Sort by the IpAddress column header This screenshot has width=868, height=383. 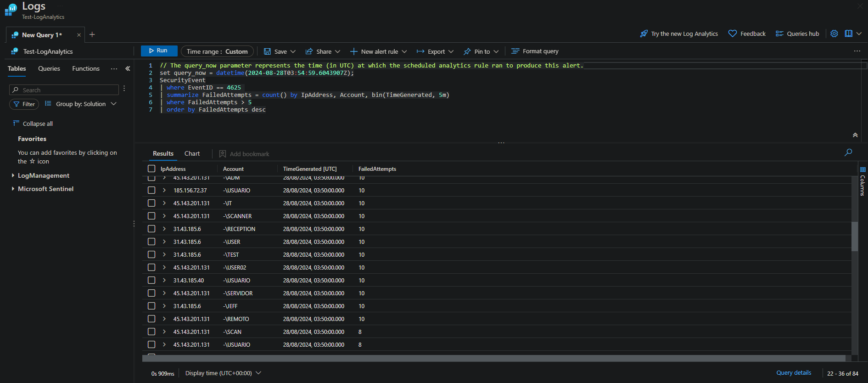click(x=173, y=169)
